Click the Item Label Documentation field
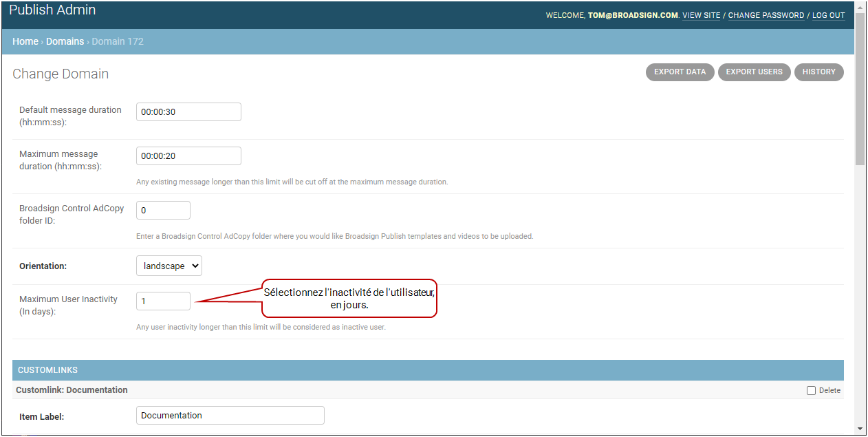 tap(230, 415)
